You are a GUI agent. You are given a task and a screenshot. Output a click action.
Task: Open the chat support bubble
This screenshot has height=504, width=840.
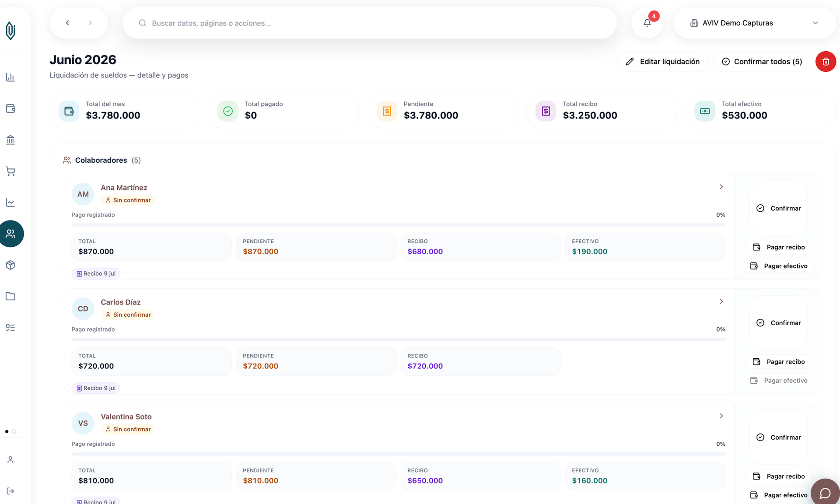(825, 493)
